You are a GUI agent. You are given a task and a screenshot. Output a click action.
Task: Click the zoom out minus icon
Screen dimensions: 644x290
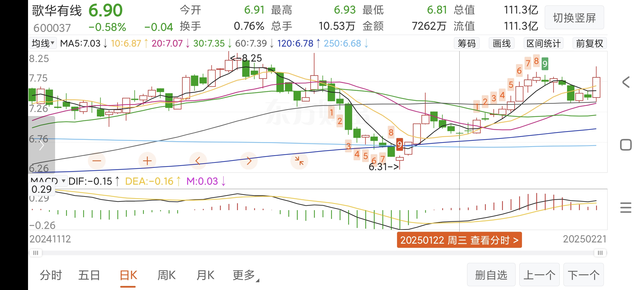click(97, 161)
